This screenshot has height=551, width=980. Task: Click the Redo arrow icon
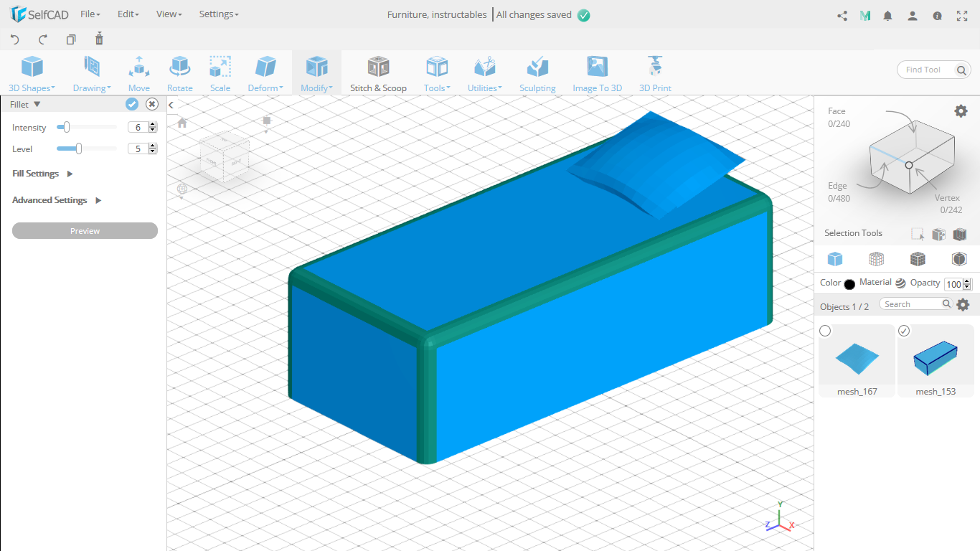tap(43, 39)
